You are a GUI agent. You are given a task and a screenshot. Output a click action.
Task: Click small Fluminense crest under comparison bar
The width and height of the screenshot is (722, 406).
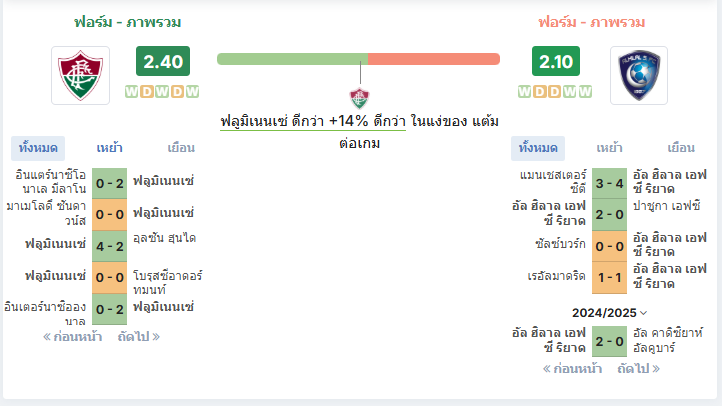(359, 98)
